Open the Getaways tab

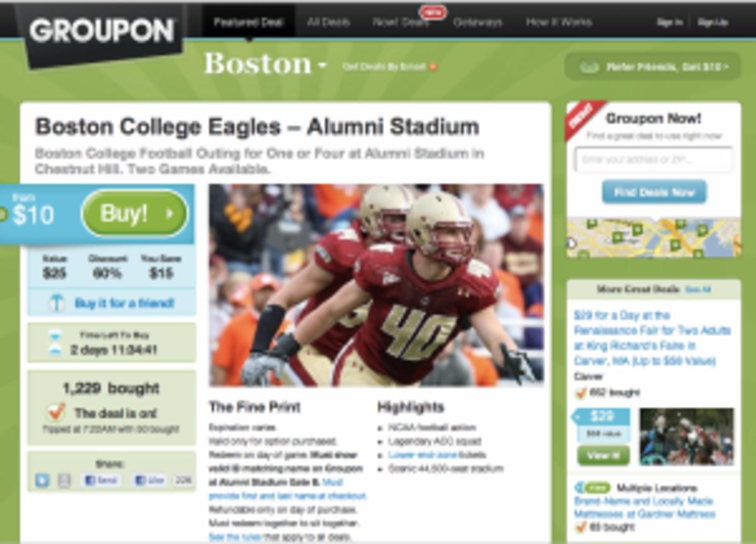tap(478, 22)
